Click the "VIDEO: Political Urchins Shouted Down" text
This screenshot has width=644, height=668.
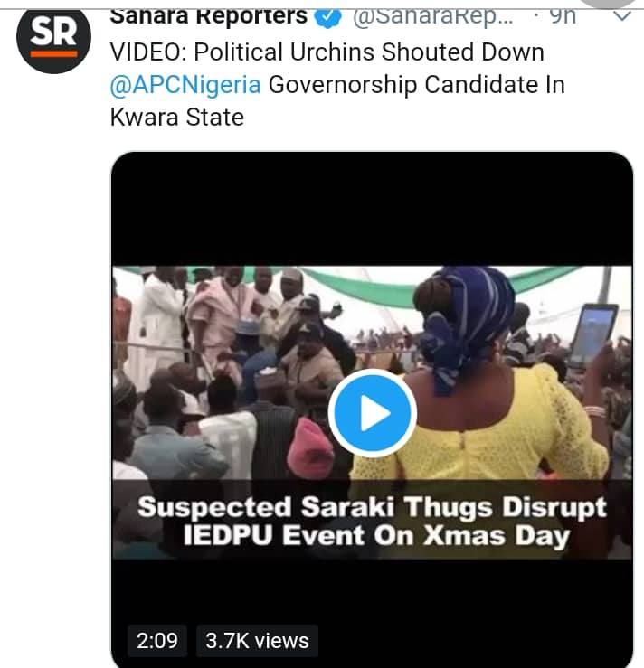(x=326, y=52)
